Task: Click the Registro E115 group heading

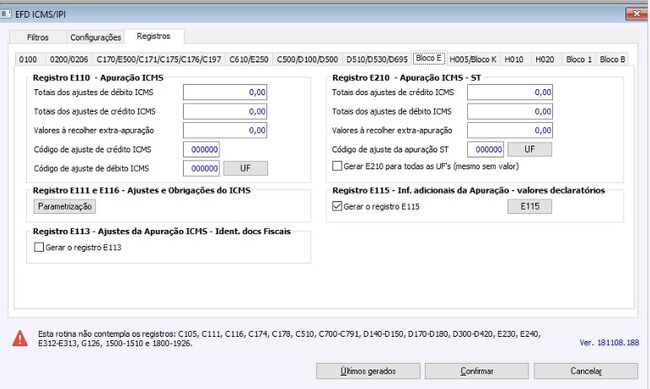Action: click(x=468, y=190)
